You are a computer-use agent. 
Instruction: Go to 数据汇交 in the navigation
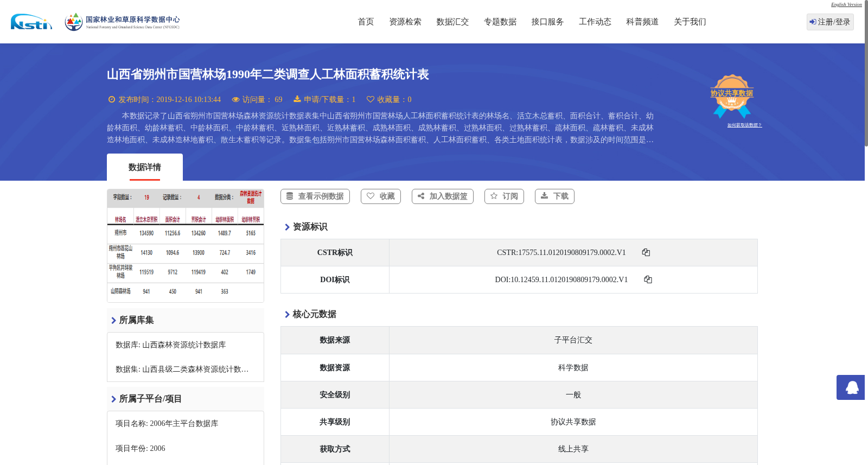452,22
